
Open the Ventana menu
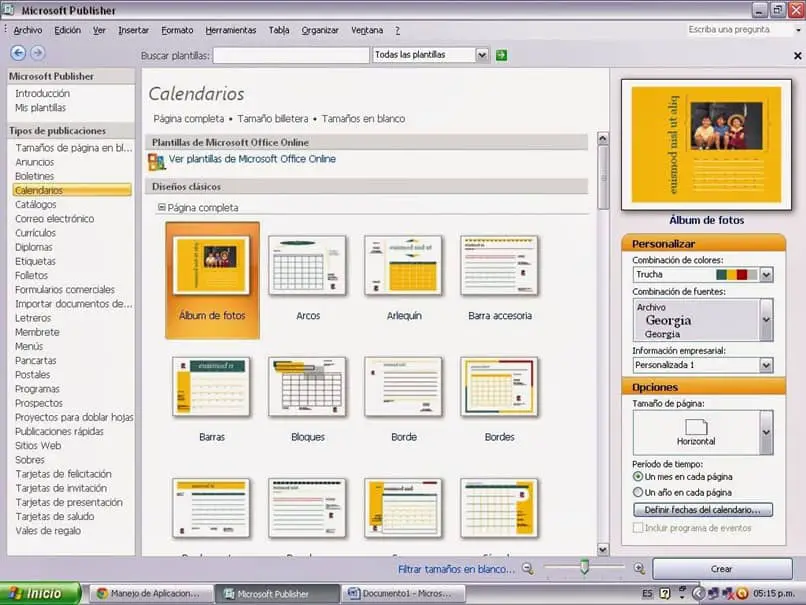coord(367,30)
